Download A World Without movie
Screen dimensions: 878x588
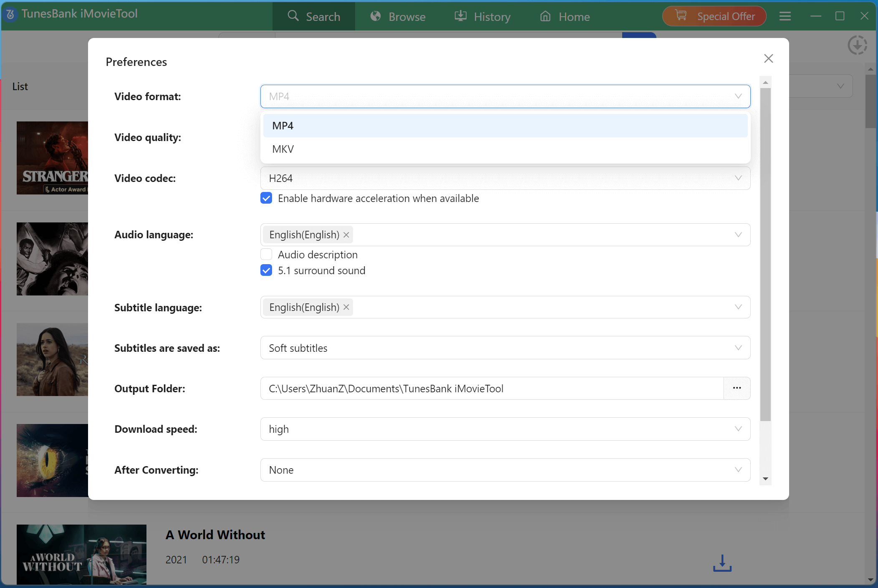click(722, 563)
